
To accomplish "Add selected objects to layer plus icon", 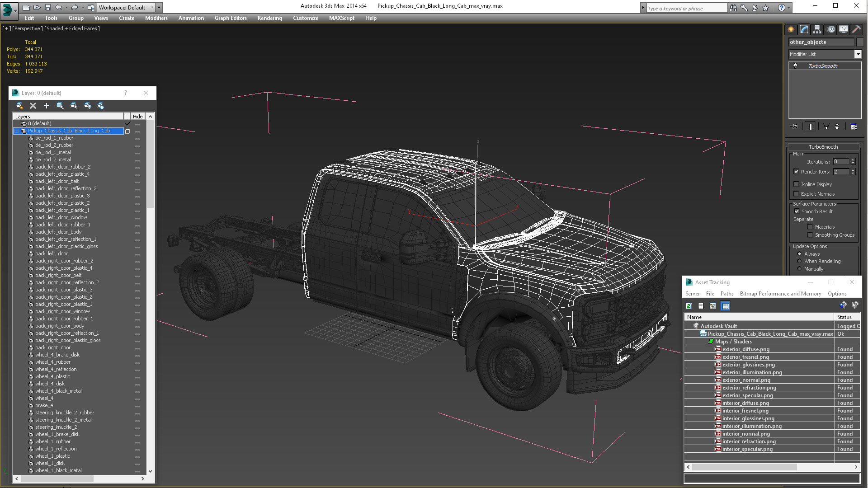I will click(47, 106).
